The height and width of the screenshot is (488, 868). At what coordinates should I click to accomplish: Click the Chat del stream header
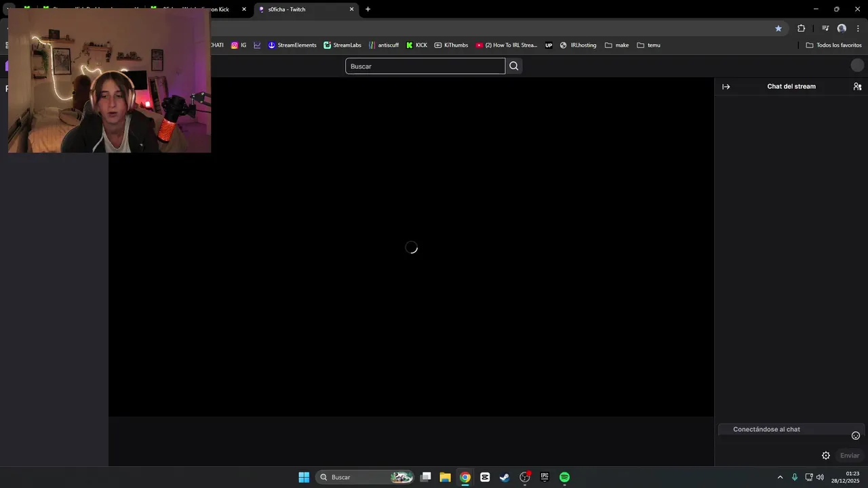[x=791, y=87]
